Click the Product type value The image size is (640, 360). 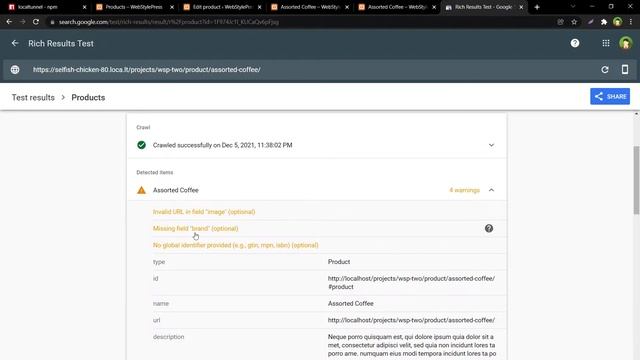(x=339, y=262)
